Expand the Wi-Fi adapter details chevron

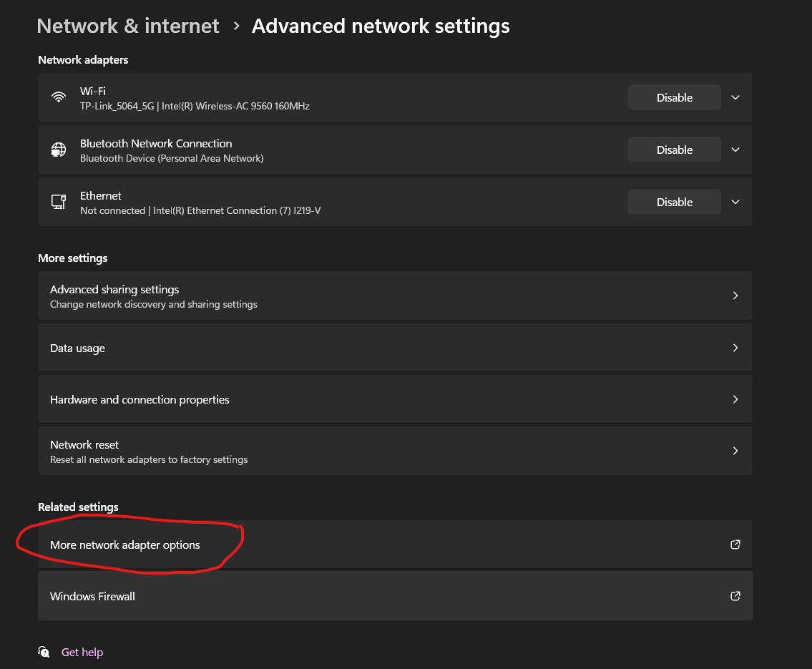point(735,97)
